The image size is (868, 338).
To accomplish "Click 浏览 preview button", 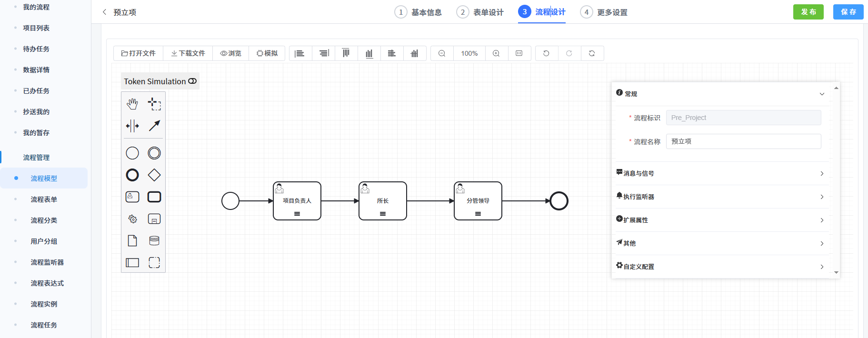I will pyautogui.click(x=231, y=53).
